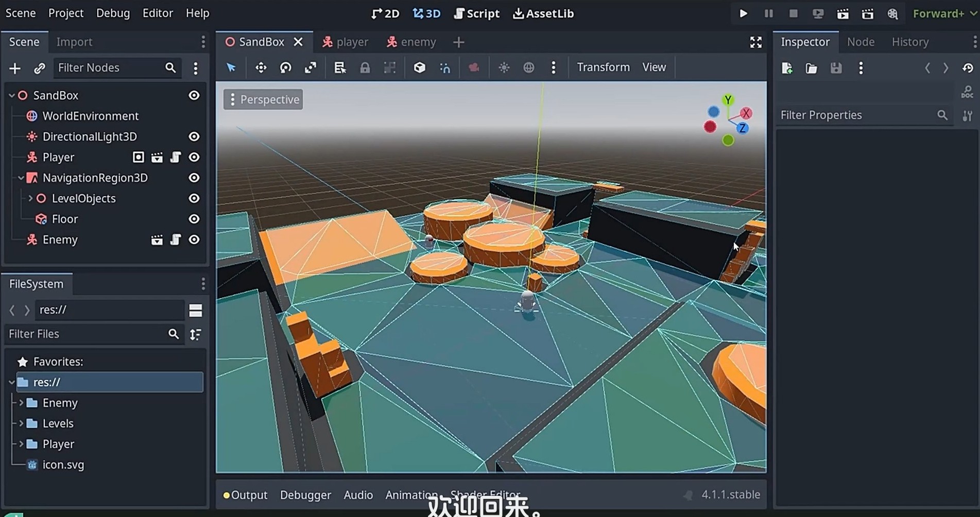The width and height of the screenshot is (980, 517).
Task: Run the project with Play button
Action: (743, 13)
